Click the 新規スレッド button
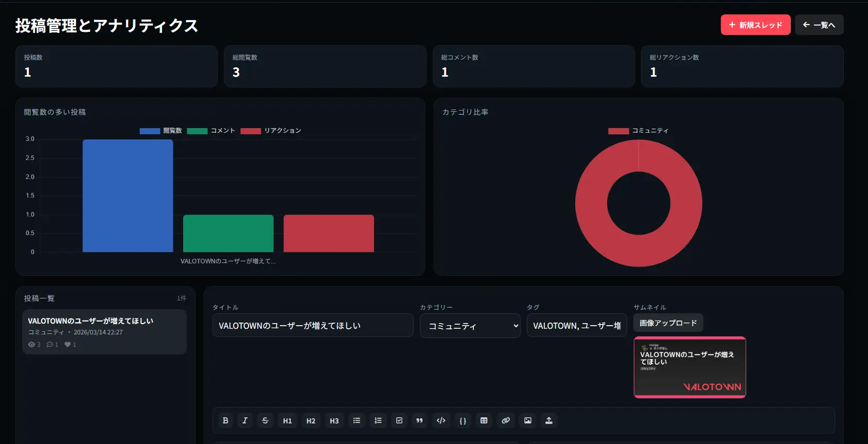 coord(755,25)
